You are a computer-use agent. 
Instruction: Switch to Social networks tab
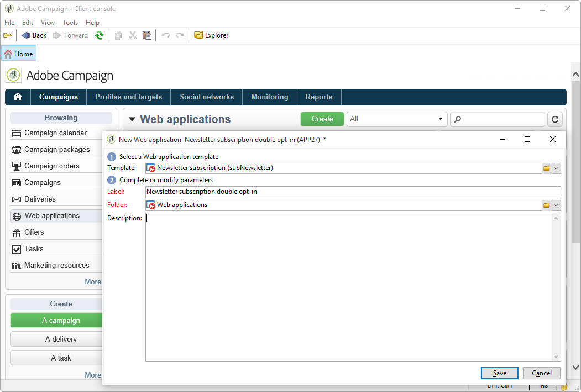pos(207,97)
